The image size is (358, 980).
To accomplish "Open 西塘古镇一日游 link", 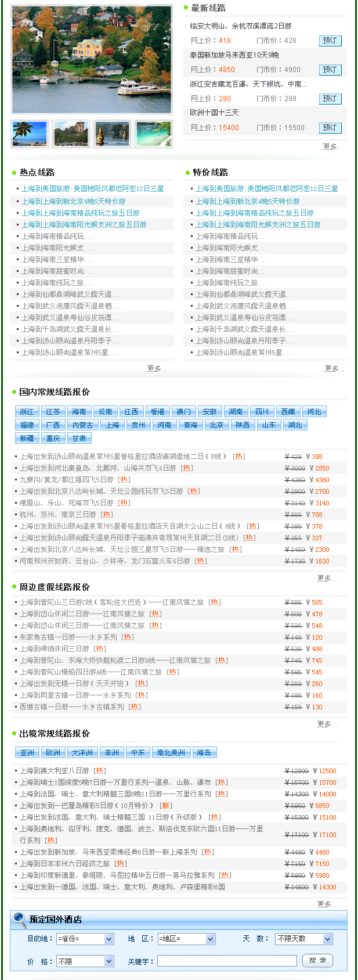I will (72, 707).
